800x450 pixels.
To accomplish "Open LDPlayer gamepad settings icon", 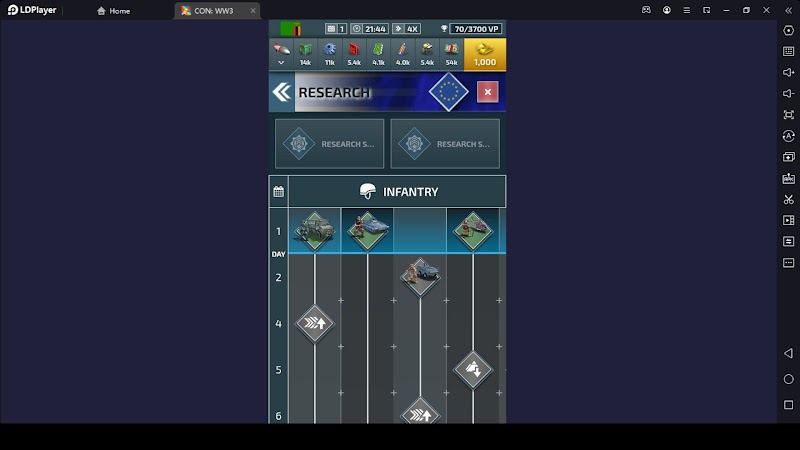I will (646, 10).
